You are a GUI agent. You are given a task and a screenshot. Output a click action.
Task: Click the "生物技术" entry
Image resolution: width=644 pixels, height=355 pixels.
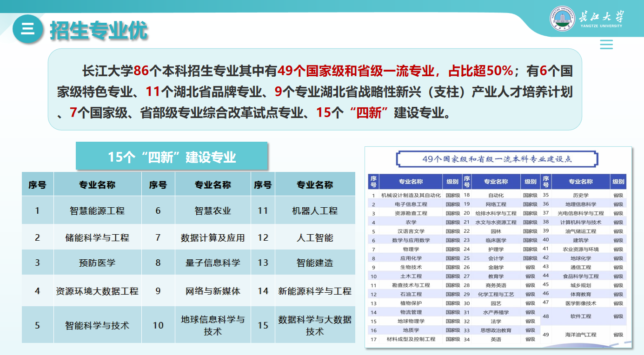[411, 267]
